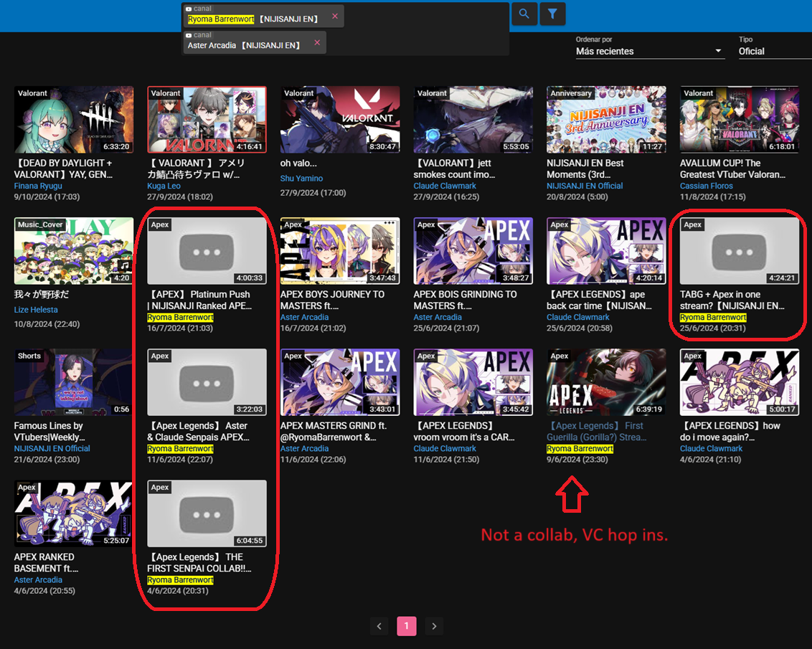
Task: Open Kuga Leo VALORANT video thumbnail
Action: 207,120
